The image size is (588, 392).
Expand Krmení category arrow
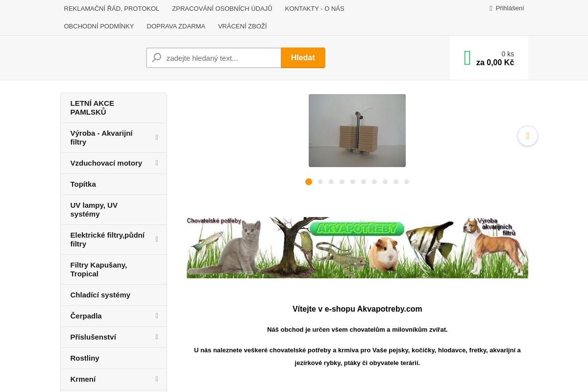157,379
